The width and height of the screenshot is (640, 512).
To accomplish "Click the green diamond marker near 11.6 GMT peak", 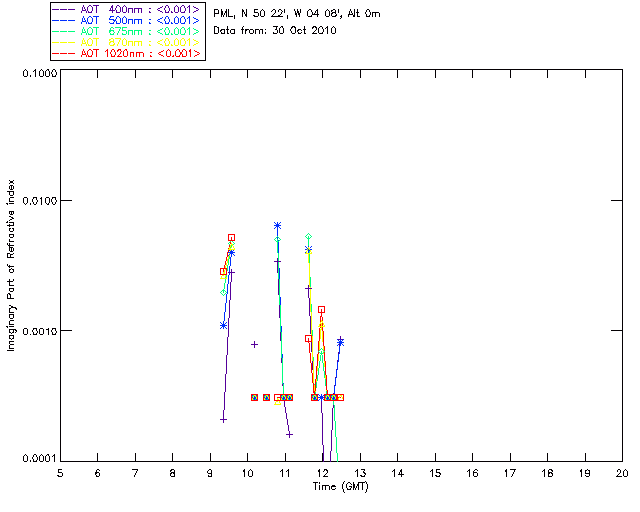I will coord(309,236).
